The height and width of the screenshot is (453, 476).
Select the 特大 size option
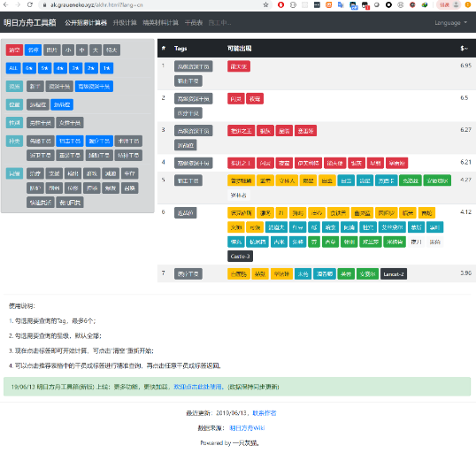(x=111, y=50)
